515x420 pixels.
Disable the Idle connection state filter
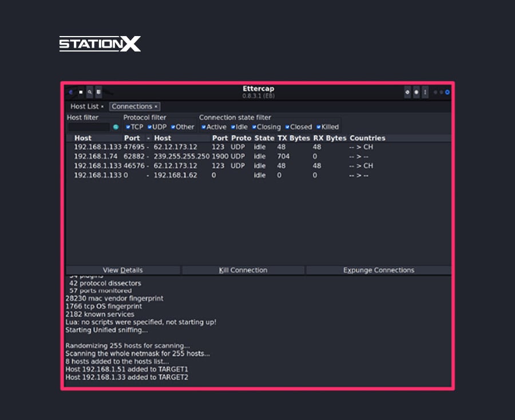[233, 127]
